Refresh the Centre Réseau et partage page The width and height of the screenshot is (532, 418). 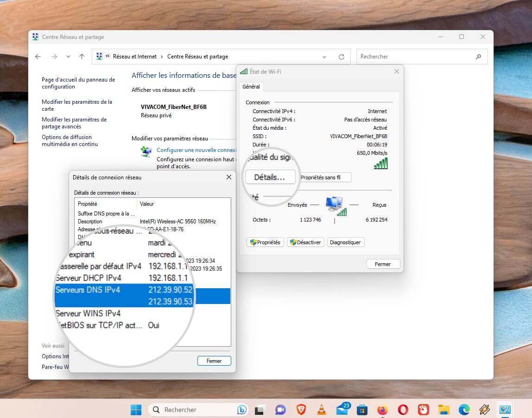[342, 57]
